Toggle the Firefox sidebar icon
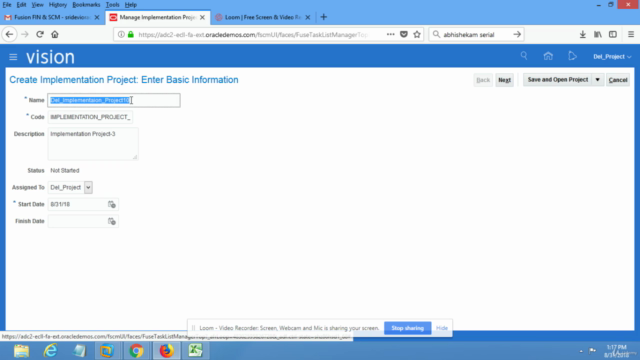640x360 pixels. click(x=613, y=35)
